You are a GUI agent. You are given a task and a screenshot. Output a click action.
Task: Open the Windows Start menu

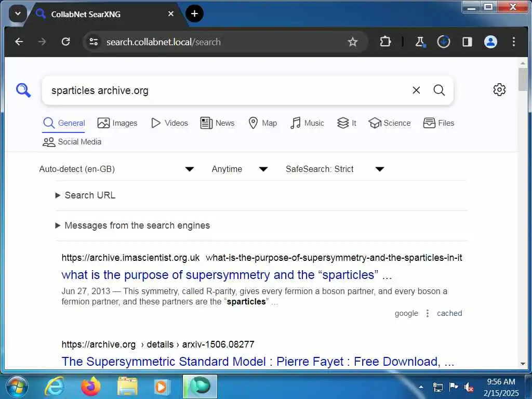coord(16,387)
